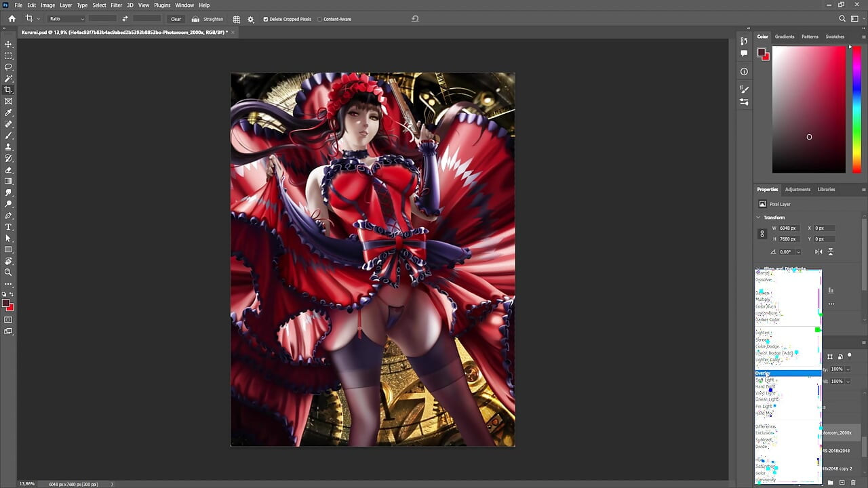Image resolution: width=868 pixels, height=488 pixels.
Task: Open the Filter menu
Action: click(x=116, y=5)
